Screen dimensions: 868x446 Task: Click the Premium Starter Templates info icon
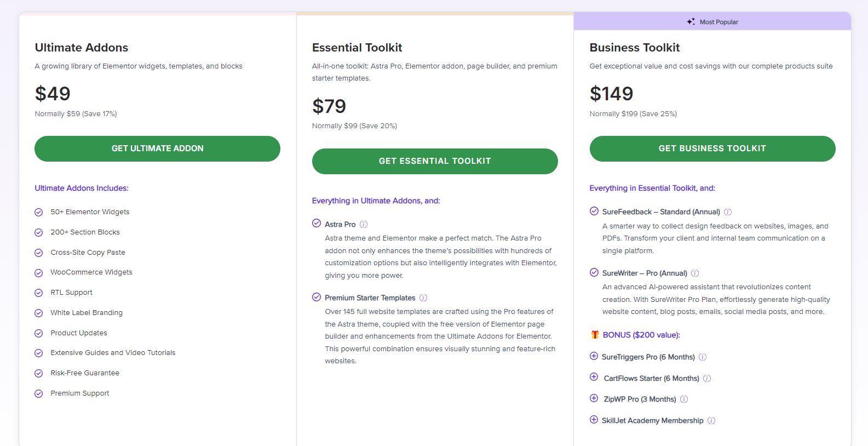pos(424,298)
